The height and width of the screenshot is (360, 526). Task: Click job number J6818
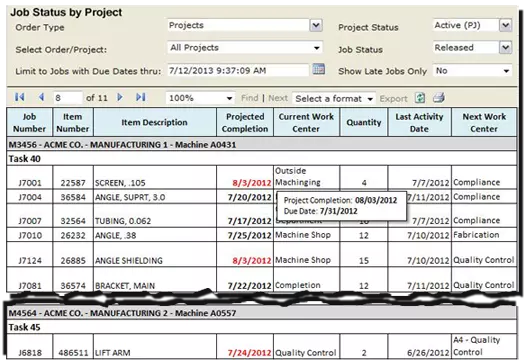point(30,353)
